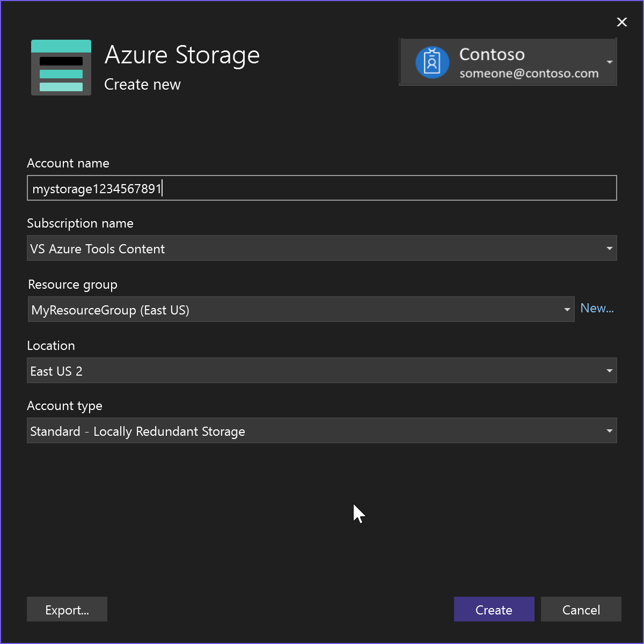Select the Contoso account card
The width and height of the screenshot is (644, 644).
[x=508, y=62]
